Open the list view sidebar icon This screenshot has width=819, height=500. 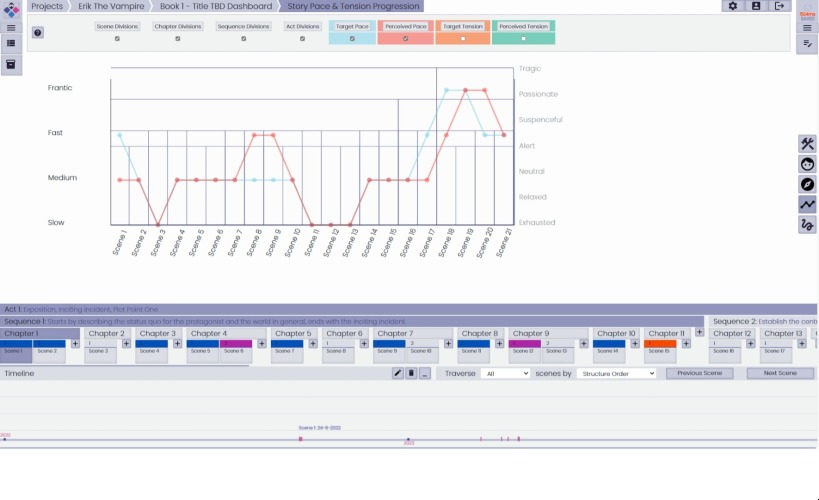point(11,43)
